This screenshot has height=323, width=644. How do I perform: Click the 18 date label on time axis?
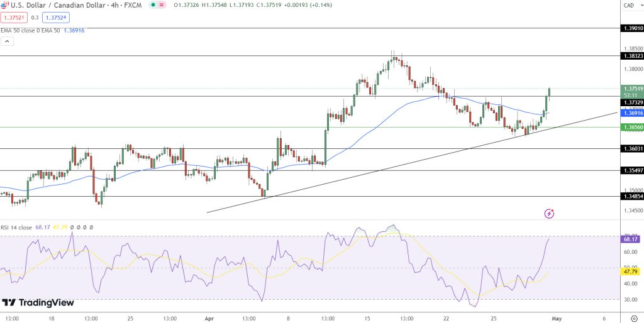coord(51,319)
